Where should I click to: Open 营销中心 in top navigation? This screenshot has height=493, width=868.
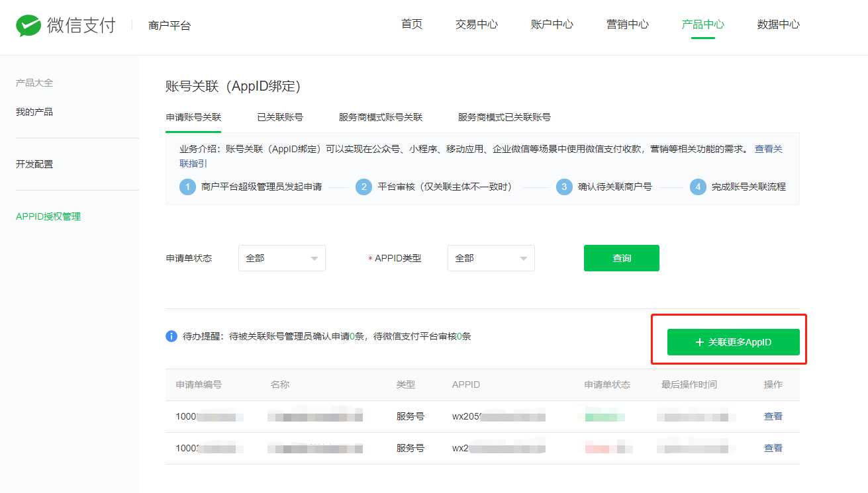(x=628, y=24)
